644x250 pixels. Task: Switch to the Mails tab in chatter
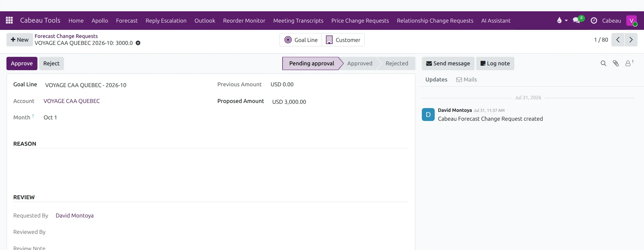coord(467,80)
